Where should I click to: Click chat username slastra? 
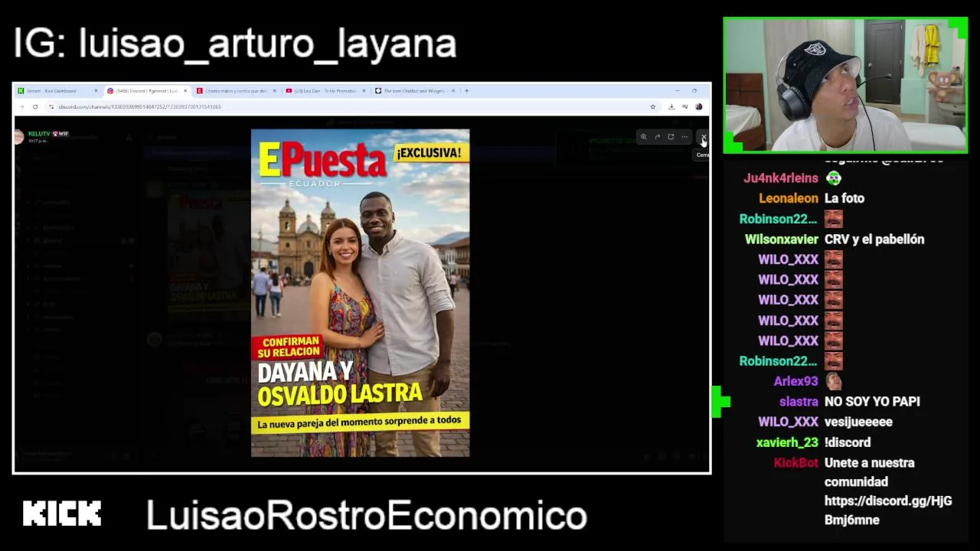click(799, 402)
